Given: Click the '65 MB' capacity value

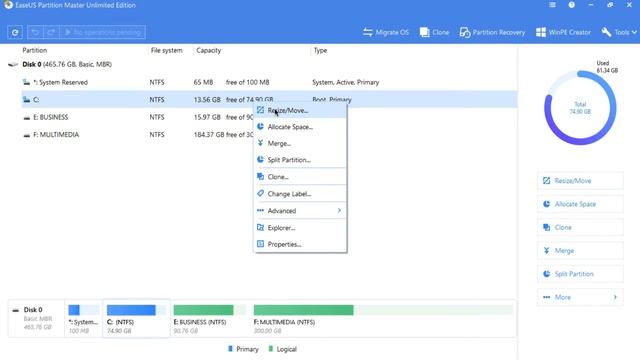Looking at the screenshot, I should [x=203, y=82].
